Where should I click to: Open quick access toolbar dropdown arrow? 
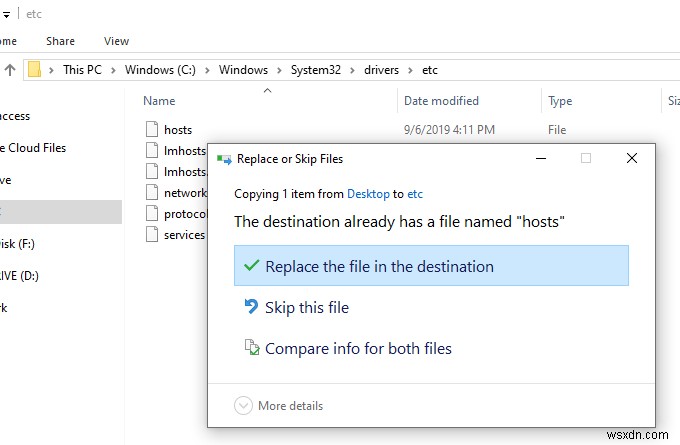(6, 15)
